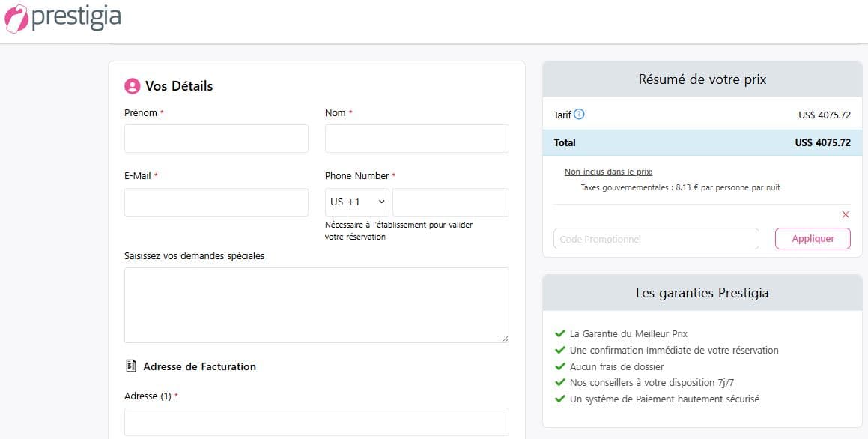Viewport: 868px width, 439px height.
Task: Click into the E-Mail field
Action: point(216,202)
